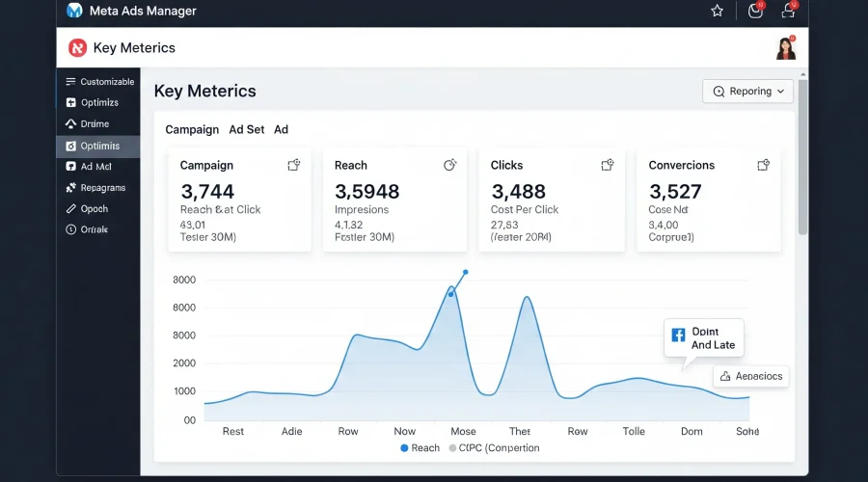
Task: Toggle the Reach legend series
Action: (x=420, y=447)
